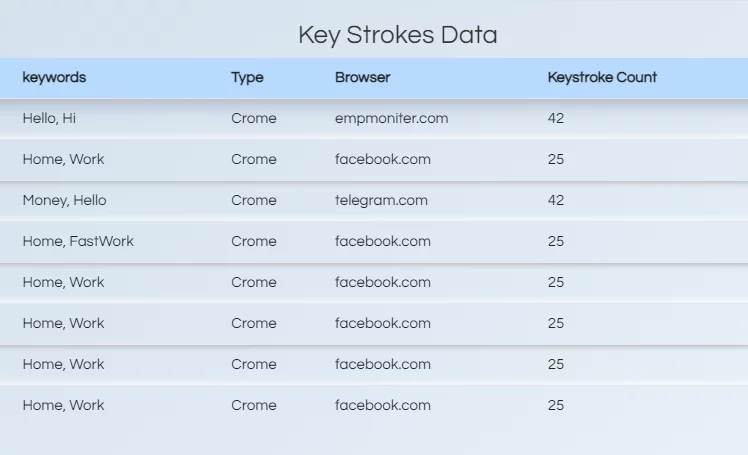Click facebook.com in the last table row
The height and width of the screenshot is (455, 748).
[383, 405]
